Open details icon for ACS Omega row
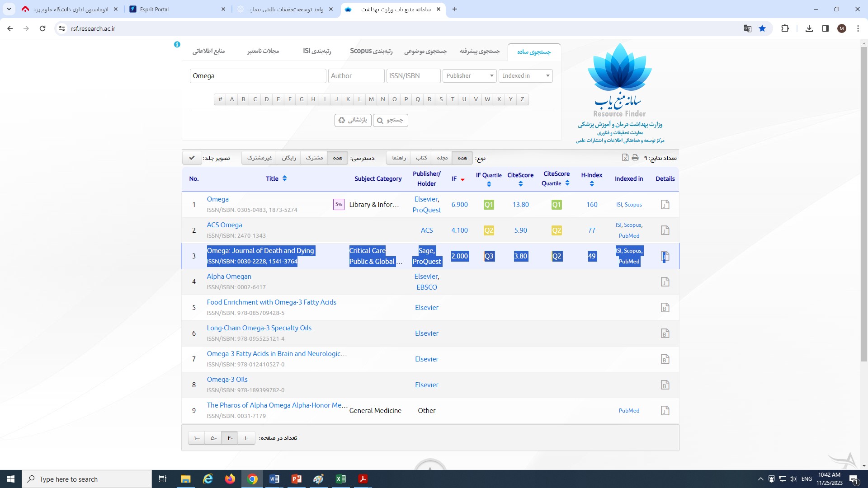868x488 pixels. [x=665, y=230]
